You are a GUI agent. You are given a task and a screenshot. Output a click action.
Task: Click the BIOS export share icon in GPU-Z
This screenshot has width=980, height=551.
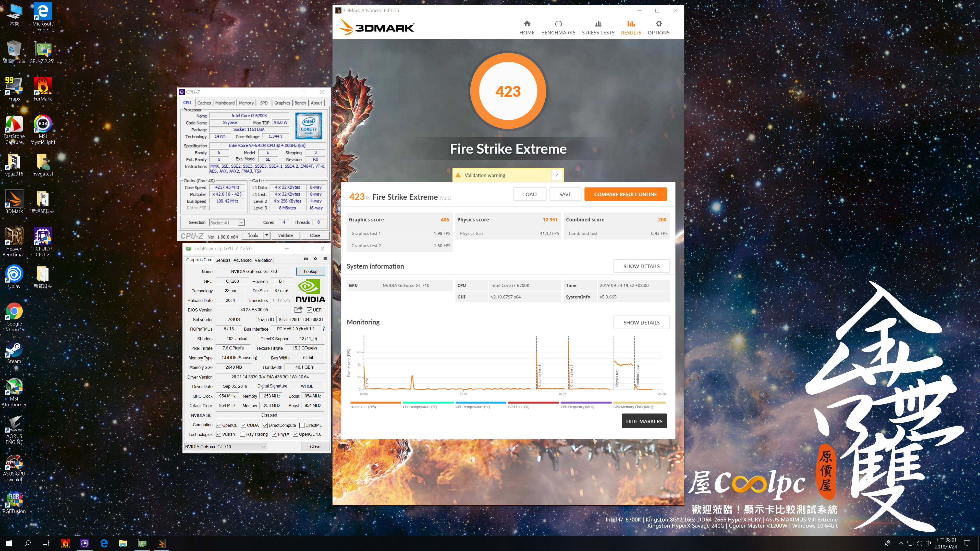(x=299, y=309)
